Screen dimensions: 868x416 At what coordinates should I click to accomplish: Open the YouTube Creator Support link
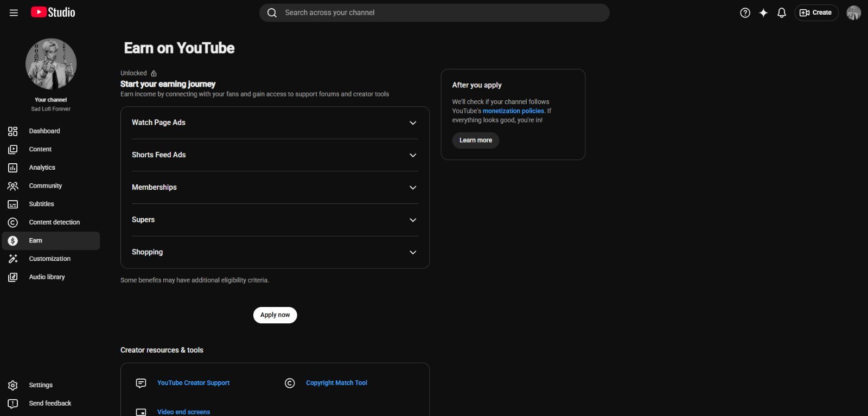click(x=193, y=383)
